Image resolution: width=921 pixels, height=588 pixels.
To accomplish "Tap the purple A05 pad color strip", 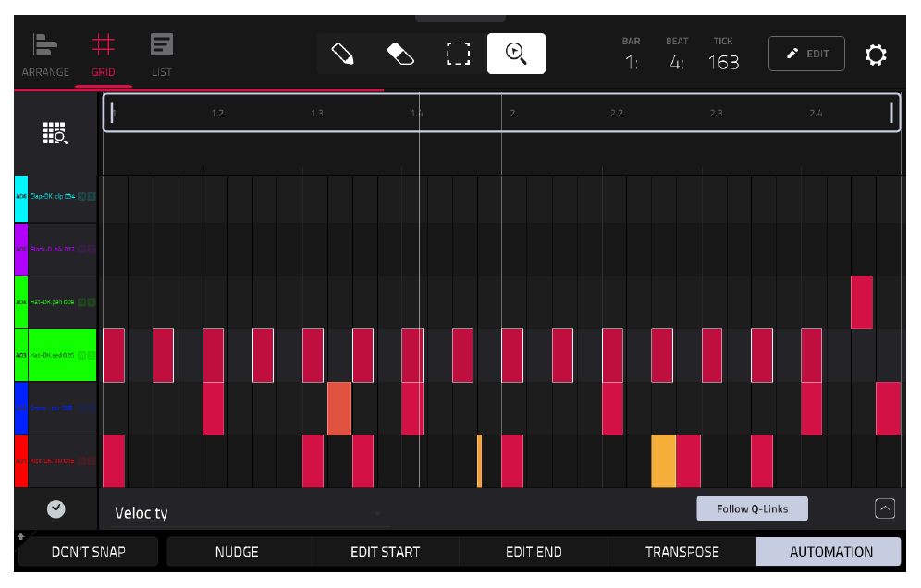I will point(21,249).
